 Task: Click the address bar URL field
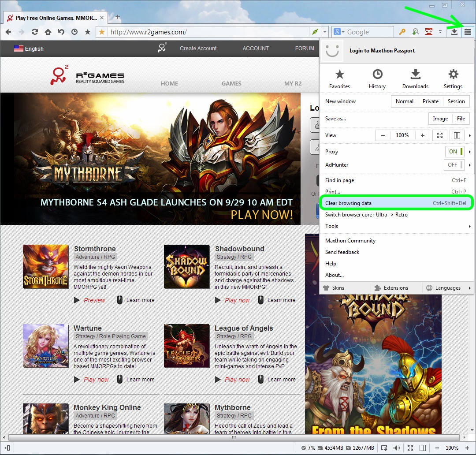[x=207, y=32]
